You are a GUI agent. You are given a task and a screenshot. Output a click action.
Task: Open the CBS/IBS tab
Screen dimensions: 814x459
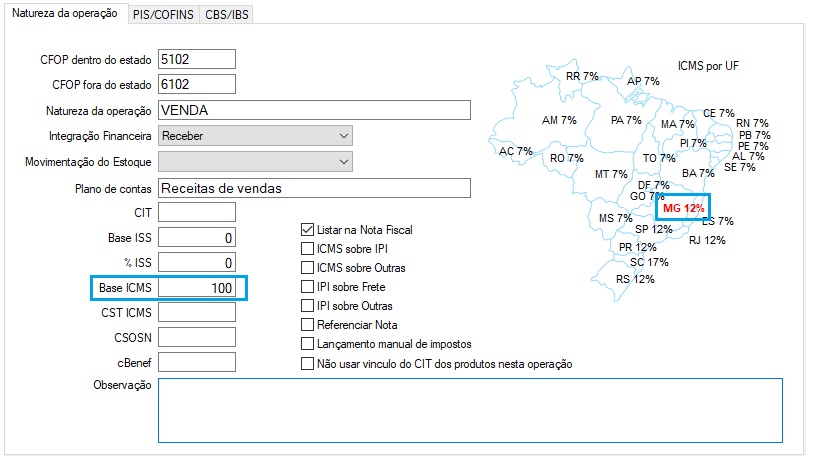[228, 15]
